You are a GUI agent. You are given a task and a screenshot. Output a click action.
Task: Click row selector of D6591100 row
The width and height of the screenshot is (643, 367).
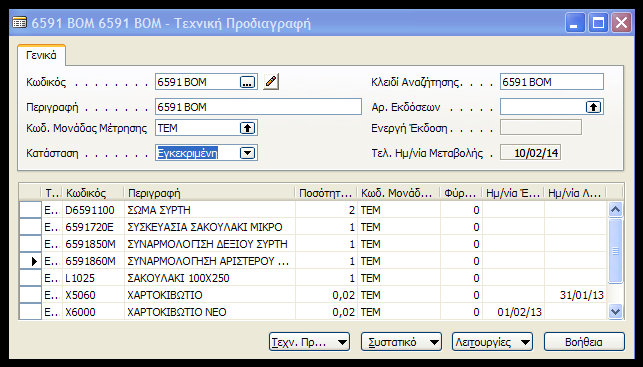coord(30,210)
